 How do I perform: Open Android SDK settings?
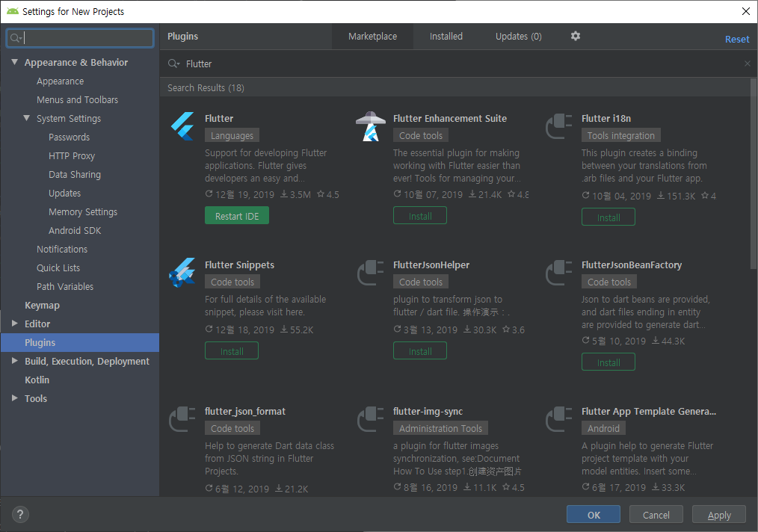tap(75, 230)
